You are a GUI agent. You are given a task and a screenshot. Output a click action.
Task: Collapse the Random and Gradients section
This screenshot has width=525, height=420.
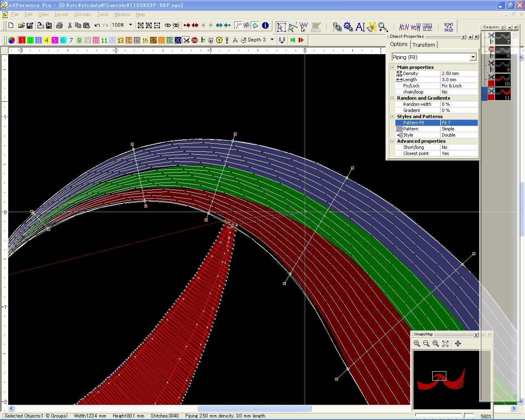(392, 98)
